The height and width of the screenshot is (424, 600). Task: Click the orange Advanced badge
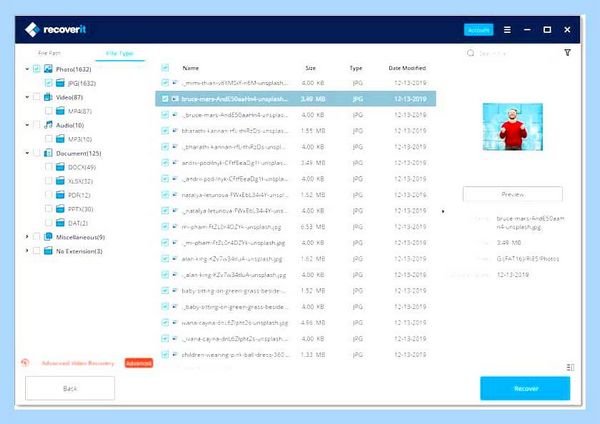[x=139, y=363]
